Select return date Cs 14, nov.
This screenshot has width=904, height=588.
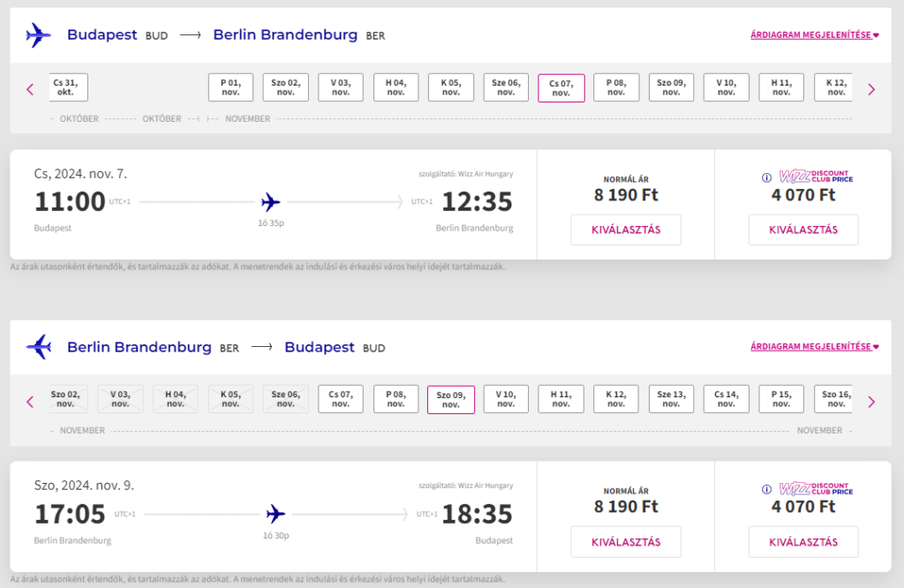click(726, 399)
